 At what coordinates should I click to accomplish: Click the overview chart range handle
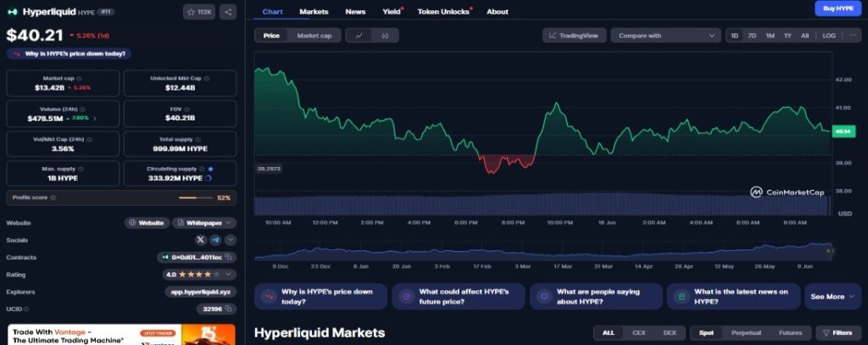pos(829,251)
